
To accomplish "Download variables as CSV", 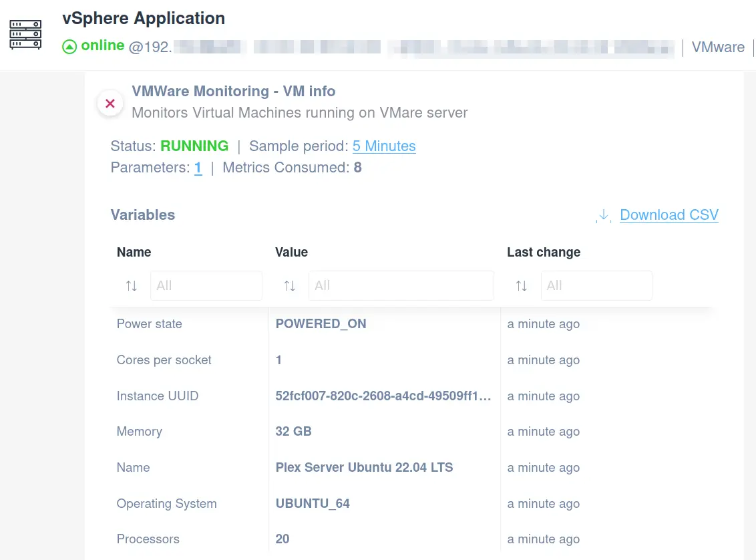I will pyautogui.click(x=669, y=215).
